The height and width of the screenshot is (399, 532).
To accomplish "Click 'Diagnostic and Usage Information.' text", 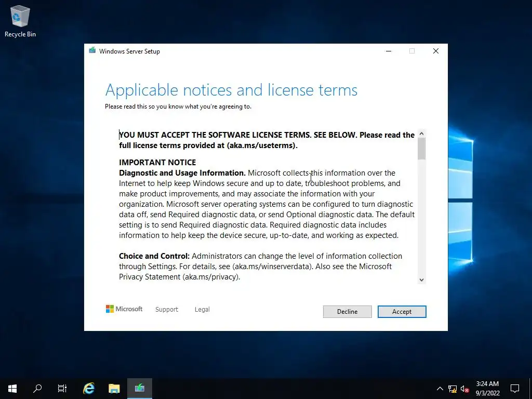I will coord(182,173).
